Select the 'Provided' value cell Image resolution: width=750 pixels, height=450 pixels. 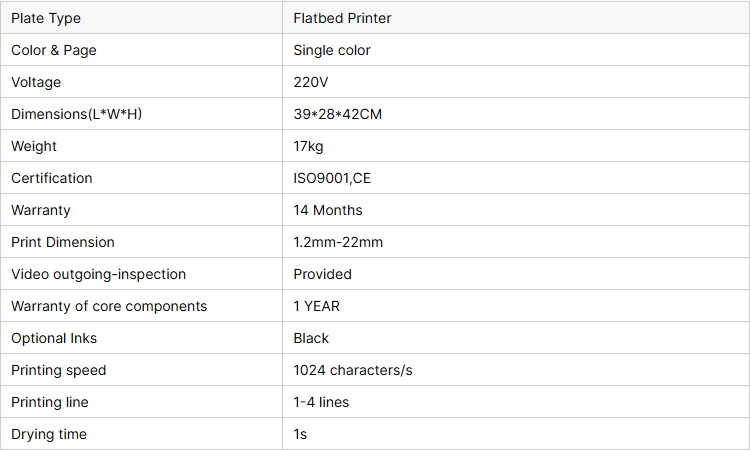(323, 274)
